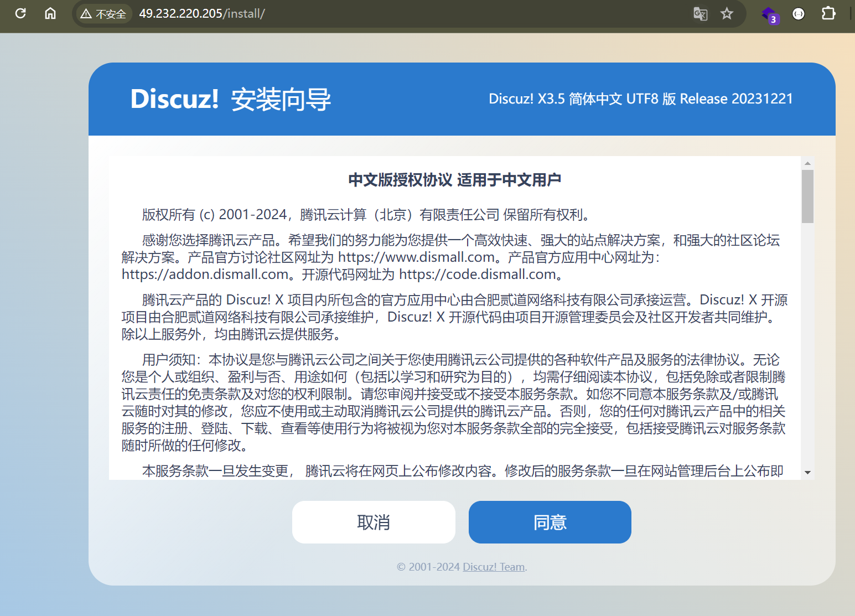The height and width of the screenshot is (616, 855).
Task: Bookmark this page with the star icon
Action: [727, 14]
